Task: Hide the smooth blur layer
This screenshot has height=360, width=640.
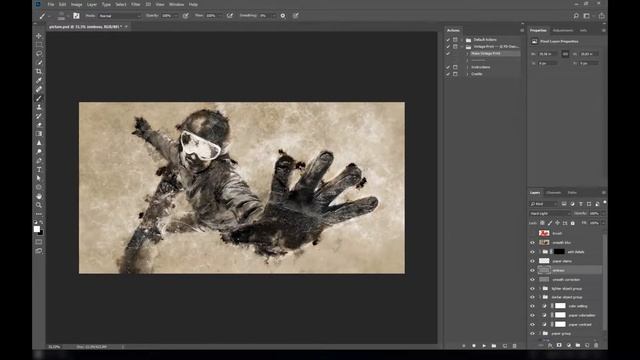Action: coord(532,242)
